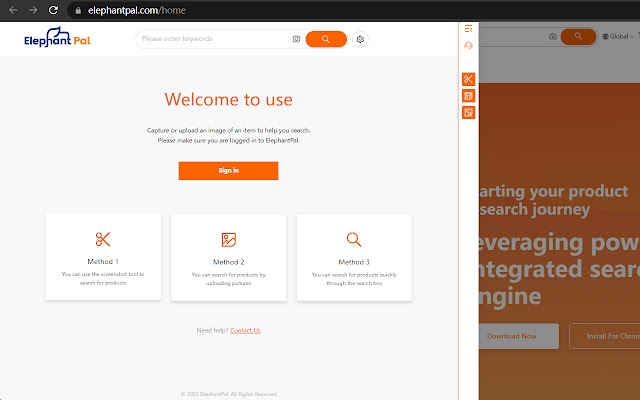Image resolution: width=640 pixels, height=400 pixels.
Task: Open the ElephantPal logo
Action: pyautogui.click(x=57, y=38)
